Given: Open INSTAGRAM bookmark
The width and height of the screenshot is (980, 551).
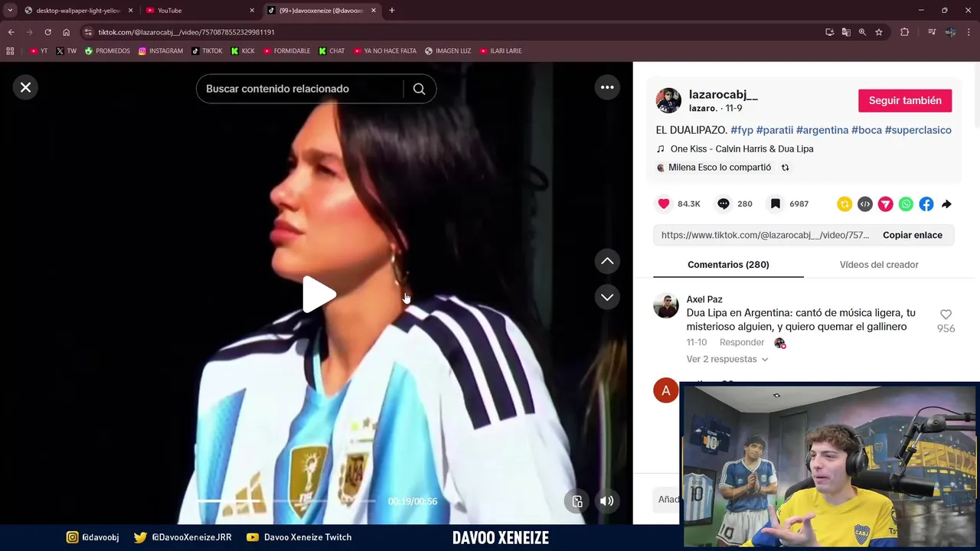Looking at the screenshot, I should pyautogui.click(x=161, y=51).
